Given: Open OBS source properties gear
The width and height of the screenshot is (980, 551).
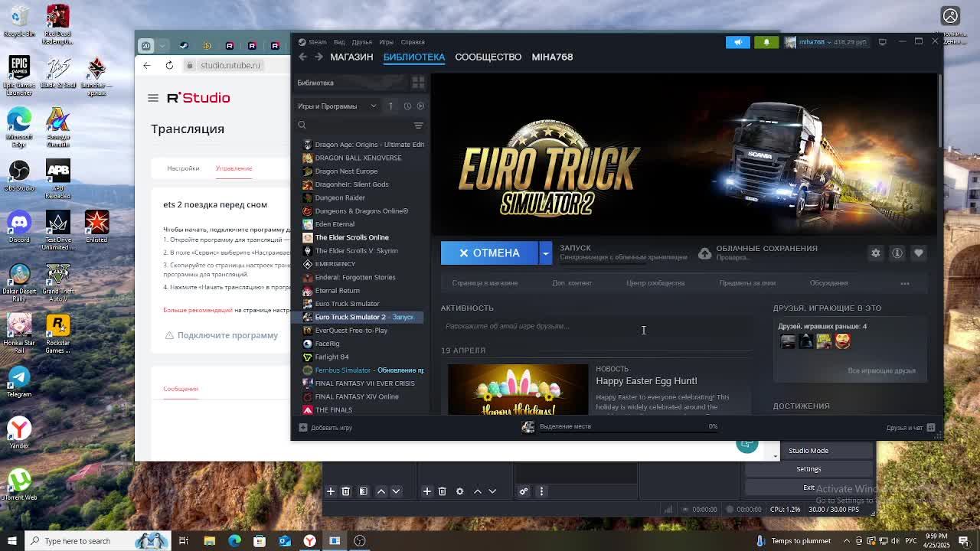Looking at the screenshot, I should click(x=460, y=491).
